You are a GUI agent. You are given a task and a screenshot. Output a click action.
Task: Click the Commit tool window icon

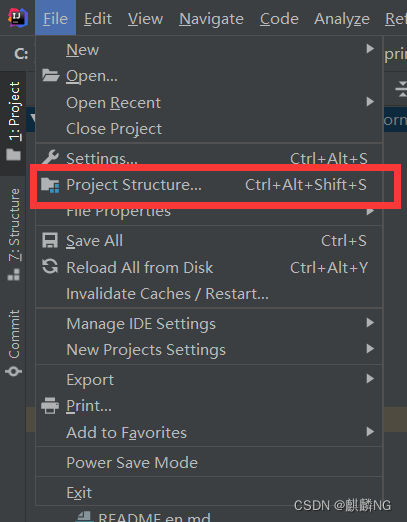click(14, 371)
